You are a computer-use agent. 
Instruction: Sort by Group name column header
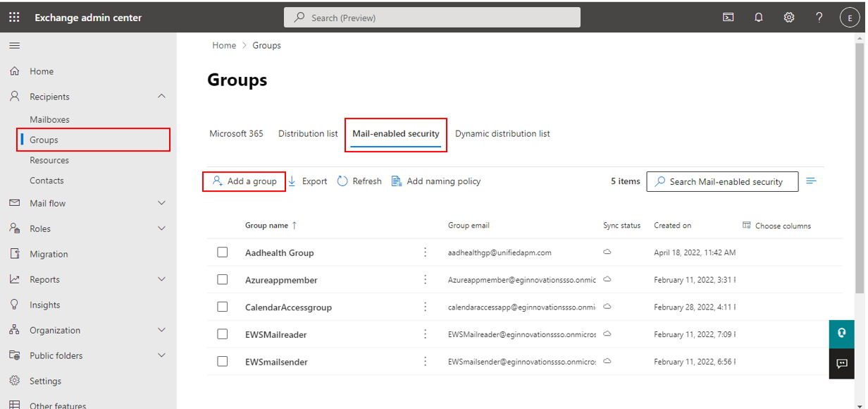coord(271,226)
